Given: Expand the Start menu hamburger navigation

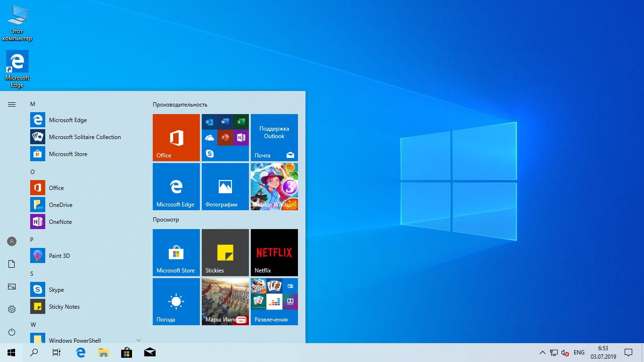Looking at the screenshot, I should [12, 104].
